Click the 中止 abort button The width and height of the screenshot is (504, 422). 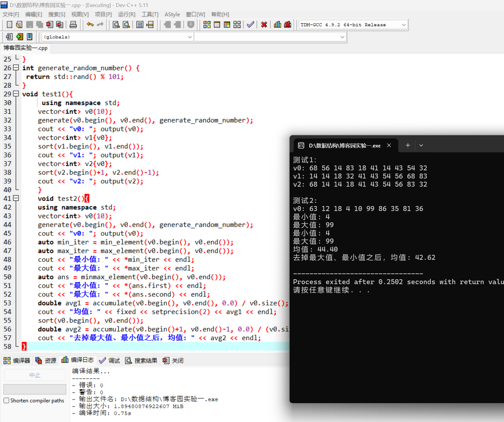35,375
